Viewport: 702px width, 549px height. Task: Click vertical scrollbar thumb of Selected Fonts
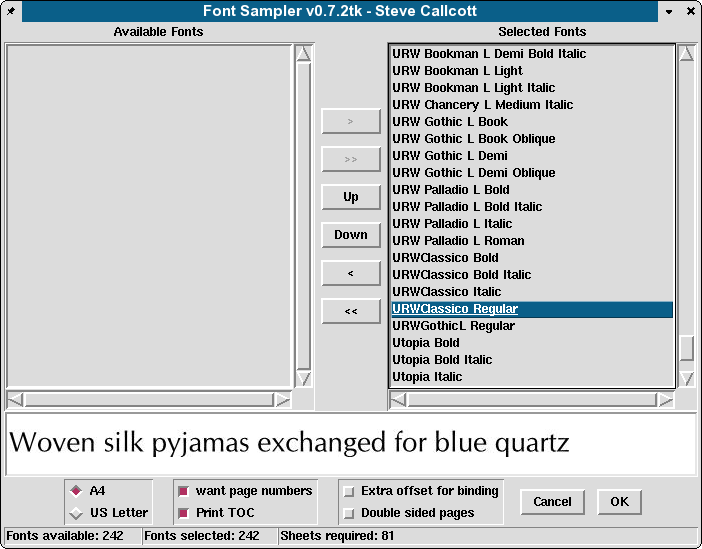coord(686,347)
